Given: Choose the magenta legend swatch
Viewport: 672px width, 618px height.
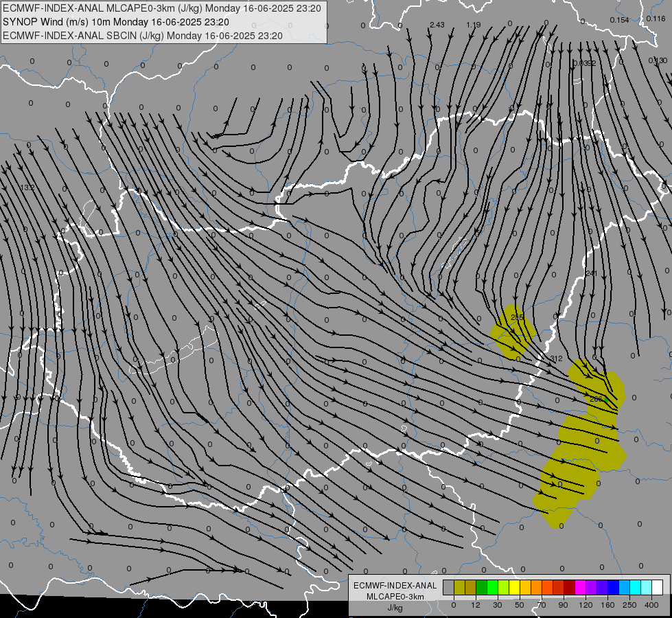Looking at the screenshot, I should 580,587.
